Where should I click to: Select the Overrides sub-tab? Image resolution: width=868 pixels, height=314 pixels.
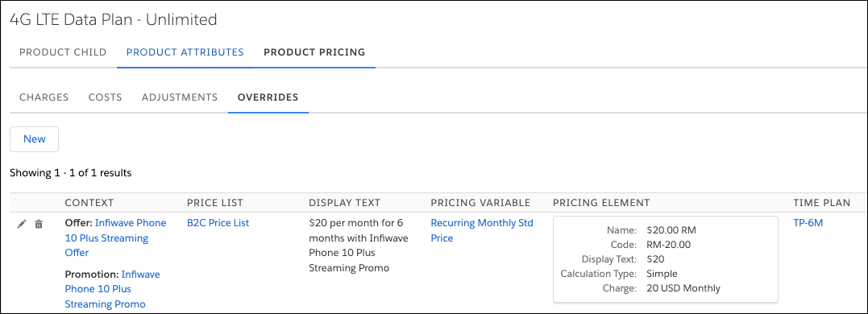pos(268,97)
